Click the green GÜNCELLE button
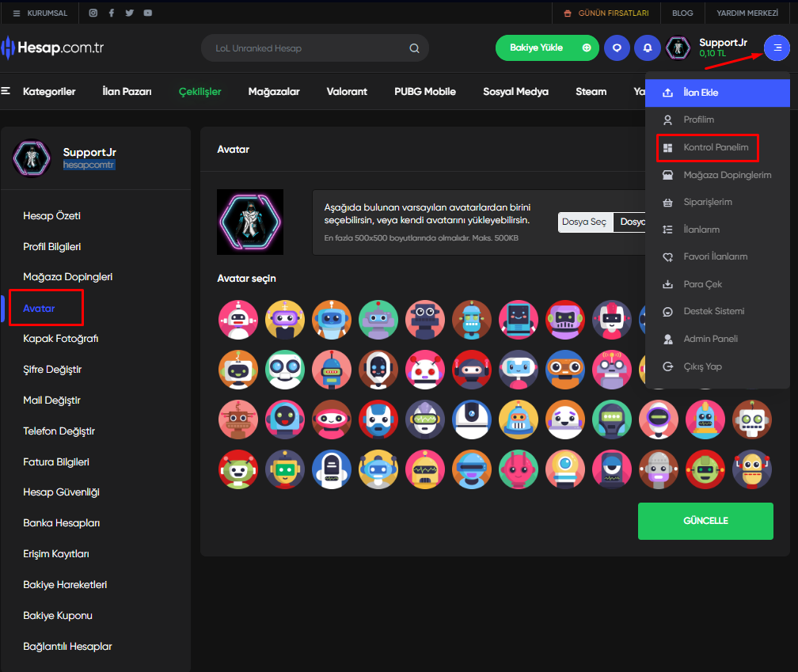 (x=705, y=521)
